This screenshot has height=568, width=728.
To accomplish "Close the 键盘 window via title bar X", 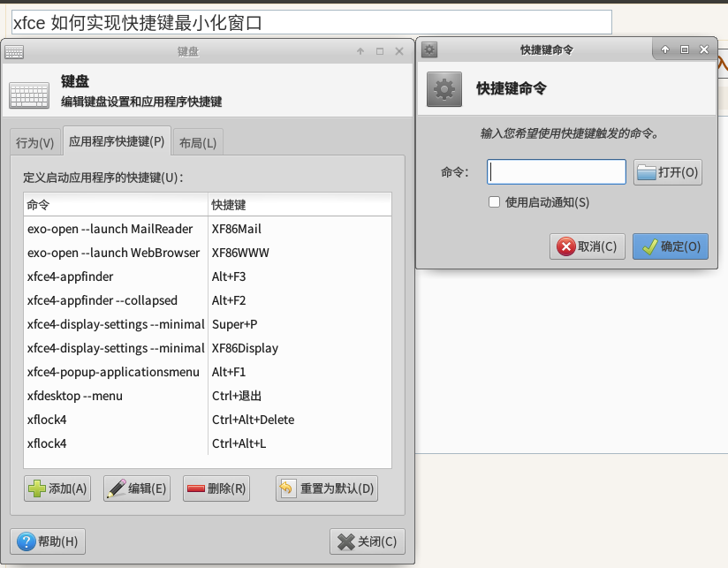I will (x=399, y=51).
